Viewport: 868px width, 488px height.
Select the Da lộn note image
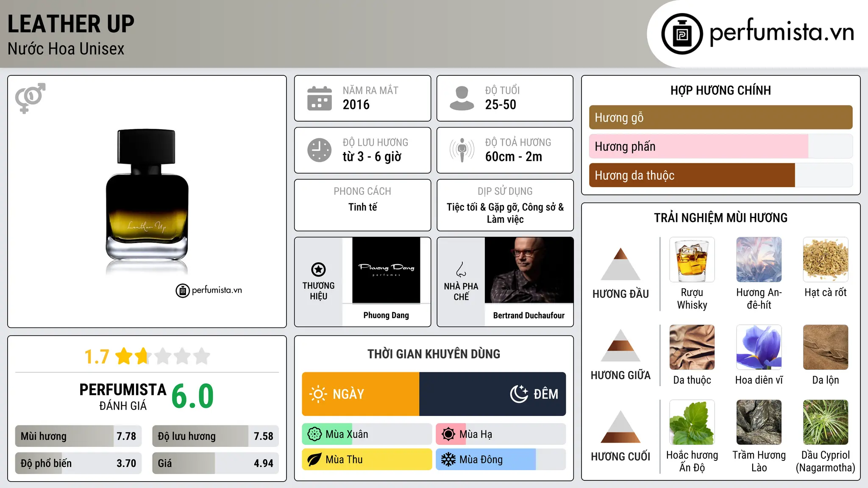pyautogui.click(x=826, y=347)
